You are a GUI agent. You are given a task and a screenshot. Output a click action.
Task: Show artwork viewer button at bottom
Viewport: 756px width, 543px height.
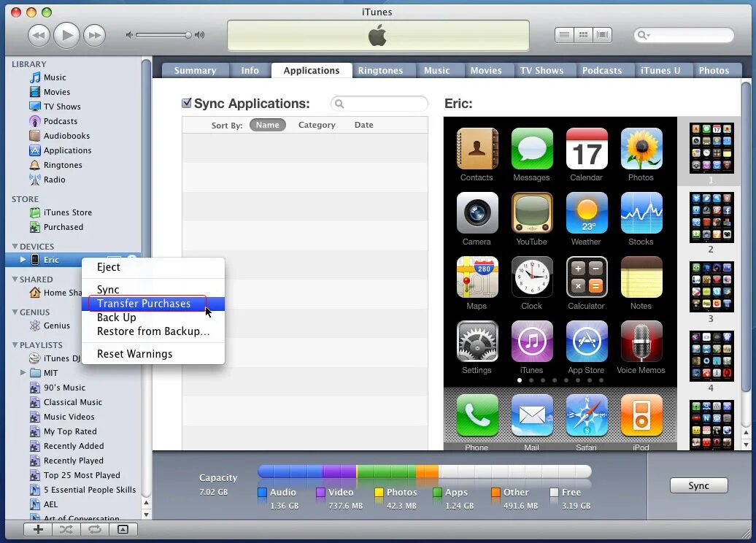coord(123,529)
